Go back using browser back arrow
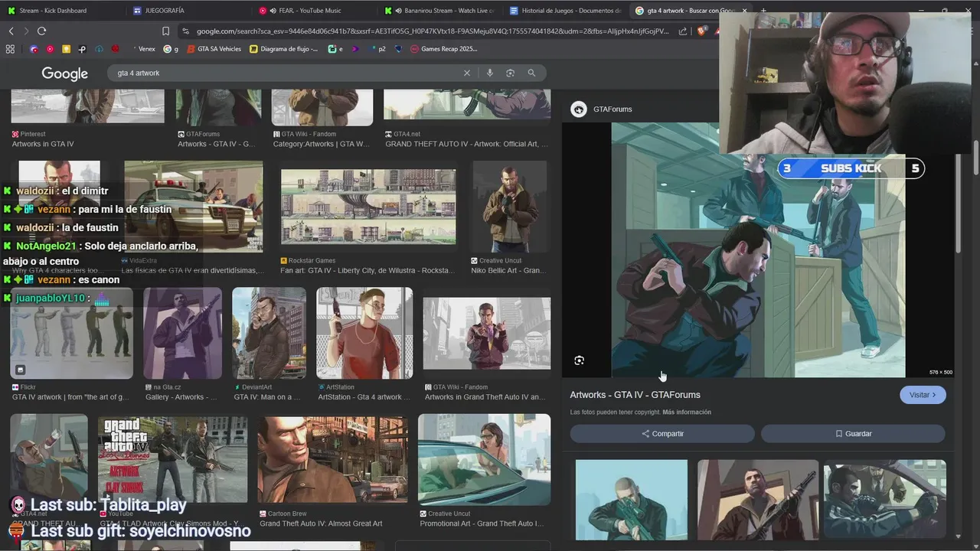 (11, 31)
